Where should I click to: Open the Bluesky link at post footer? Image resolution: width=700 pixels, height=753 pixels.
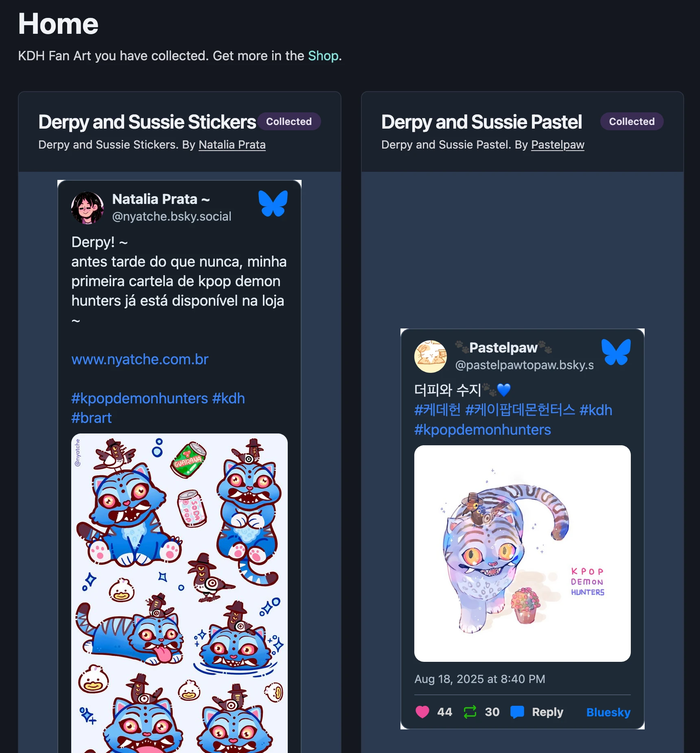(608, 712)
